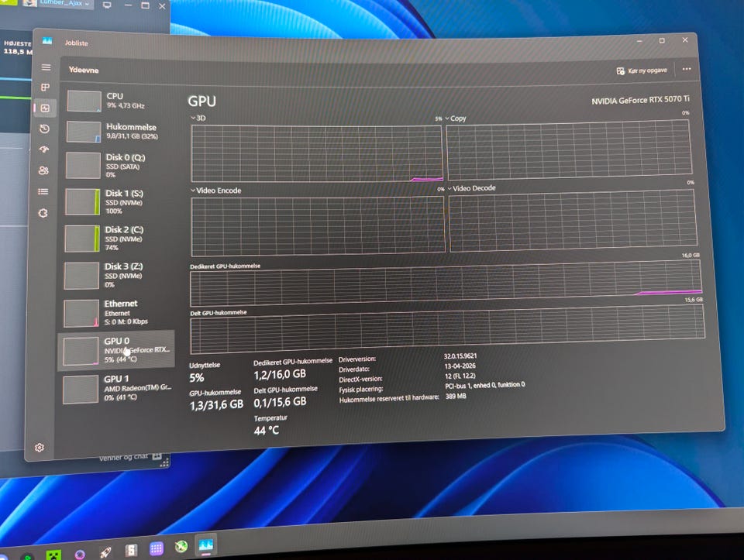Open the 3D graph engine dropdown
The height and width of the screenshot is (560, 744).
(x=198, y=118)
